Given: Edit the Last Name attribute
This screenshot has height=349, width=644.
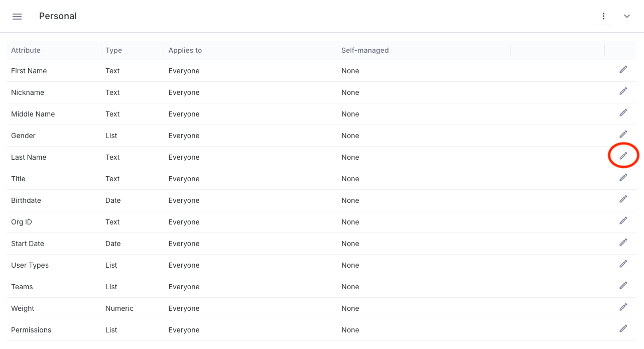Looking at the screenshot, I should [623, 156].
